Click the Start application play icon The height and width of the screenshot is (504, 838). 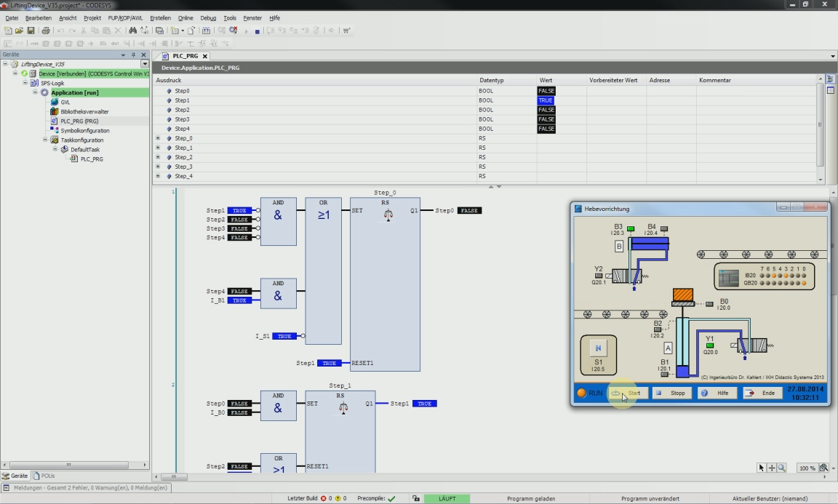coord(247,31)
